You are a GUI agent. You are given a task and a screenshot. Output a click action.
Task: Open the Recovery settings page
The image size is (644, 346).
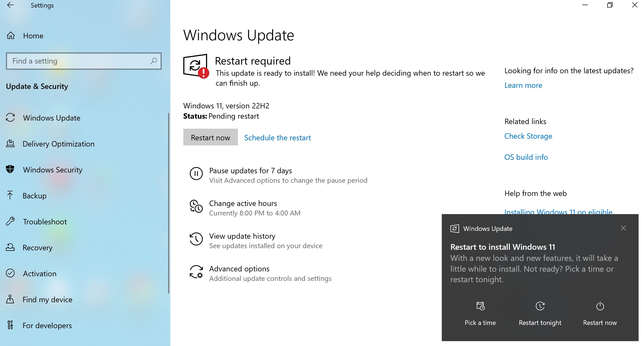click(x=37, y=248)
